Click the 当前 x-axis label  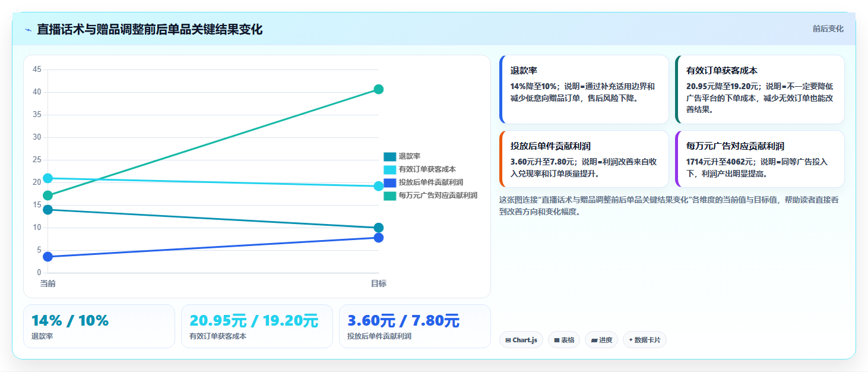point(48,283)
